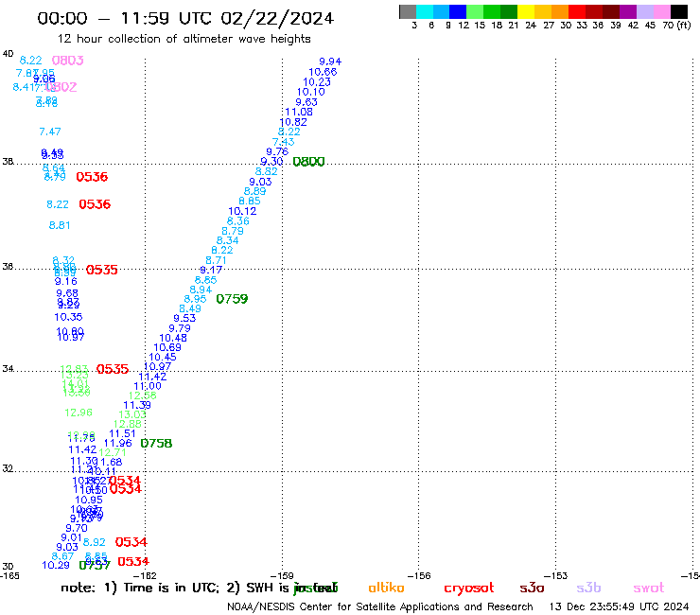The height and width of the screenshot is (615, 700).
Task: Select the 9.63 wave height value
Action: click(x=306, y=102)
